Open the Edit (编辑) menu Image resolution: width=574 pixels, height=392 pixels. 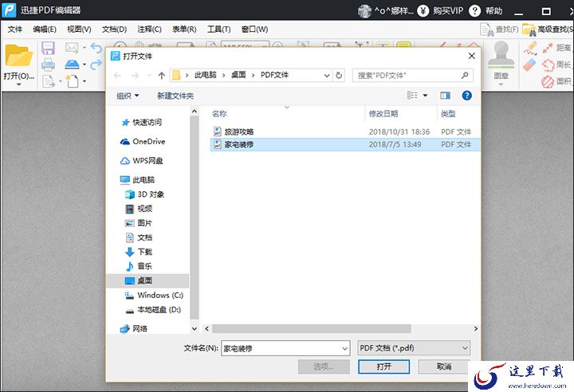[45, 29]
